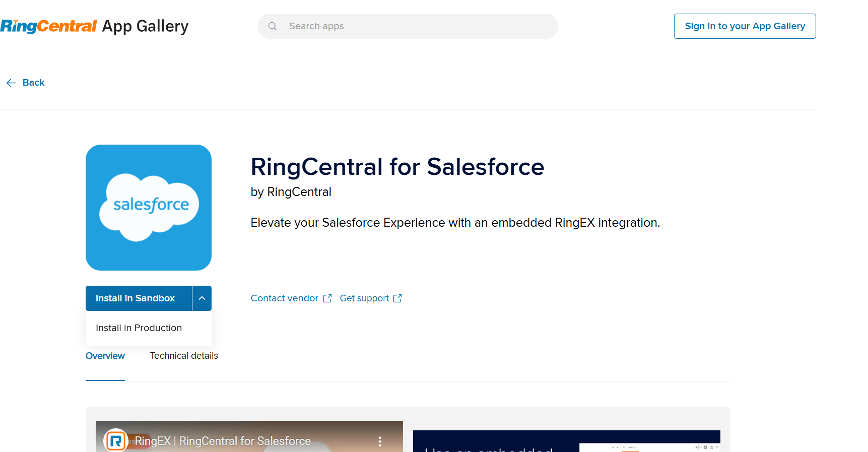Open the dark-blue screenshot thumbnail
The width and height of the screenshot is (868, 452).
pos(566,441)
